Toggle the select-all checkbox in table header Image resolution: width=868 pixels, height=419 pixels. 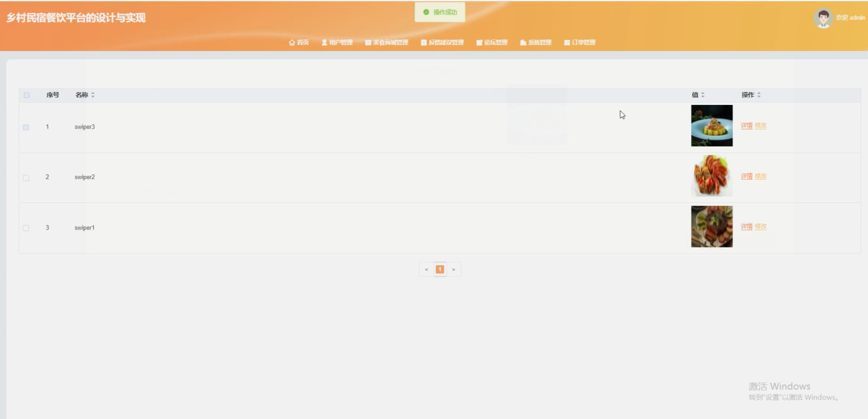(x=27, y=95)
